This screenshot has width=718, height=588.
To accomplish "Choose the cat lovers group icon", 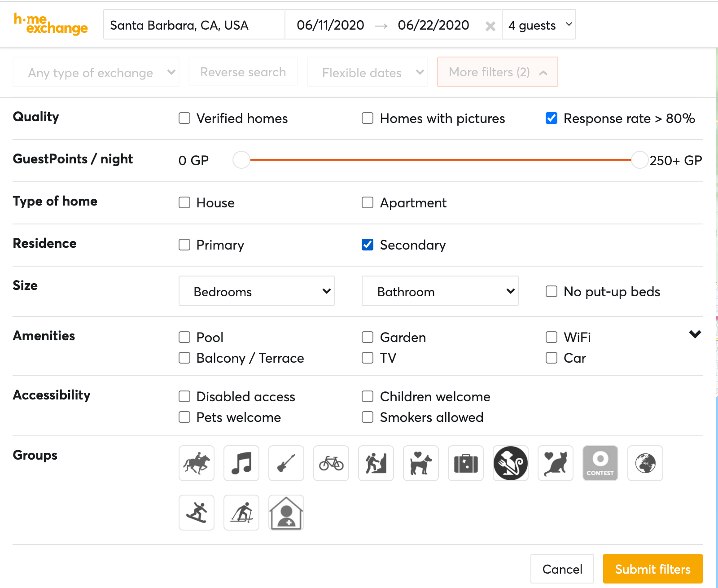I will pyautogui.click(x=556, y=463).
